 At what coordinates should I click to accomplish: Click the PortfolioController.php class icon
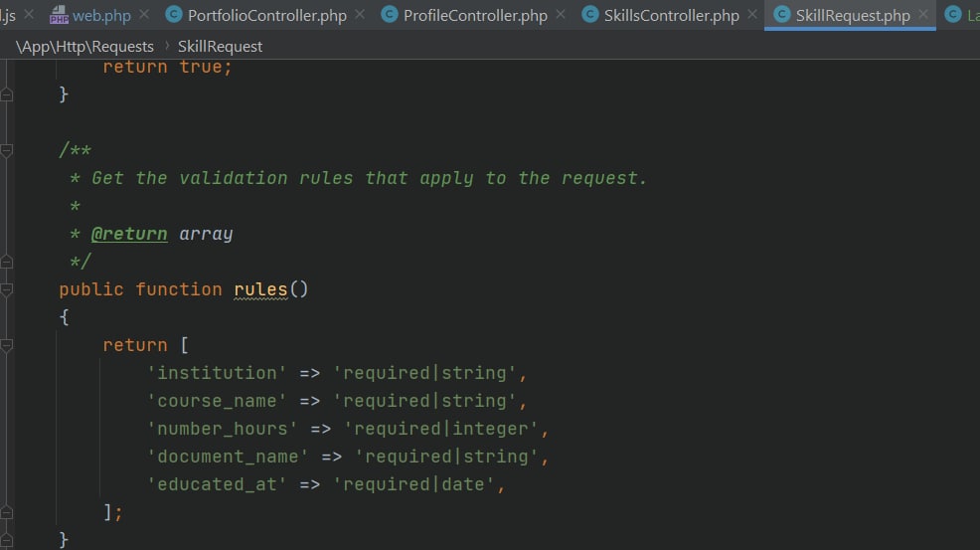pyautogui.click(x=173, y=14)
